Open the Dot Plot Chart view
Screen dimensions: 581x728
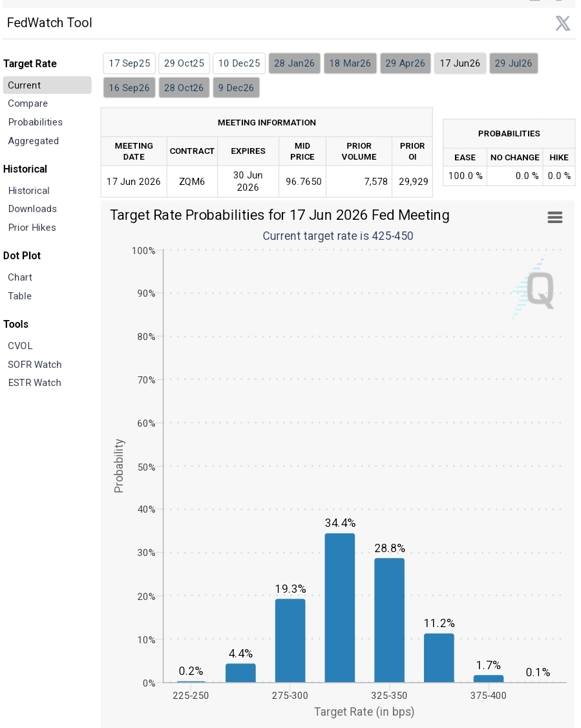coord(20,277)
